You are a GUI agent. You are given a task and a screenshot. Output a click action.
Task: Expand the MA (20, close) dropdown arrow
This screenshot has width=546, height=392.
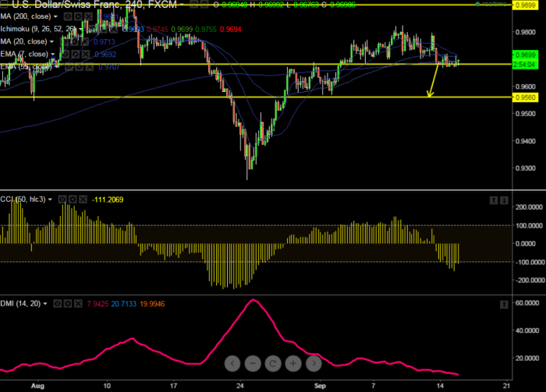[x=51, y=42]
